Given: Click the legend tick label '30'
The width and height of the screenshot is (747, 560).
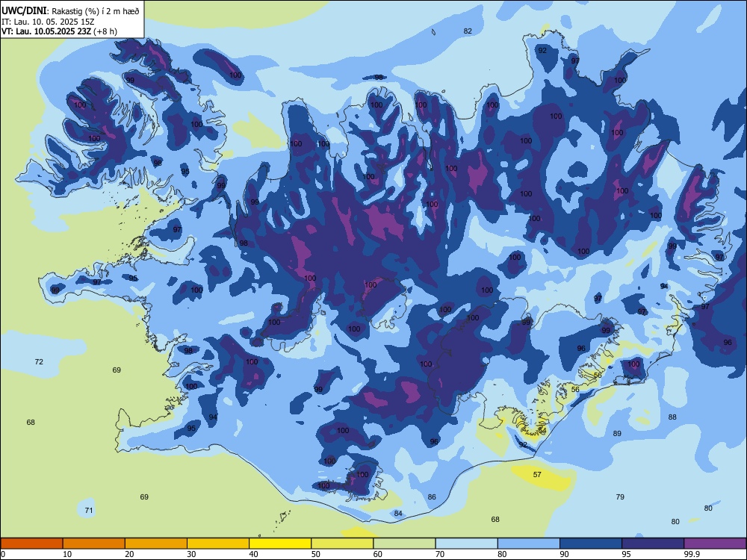Looking at the screenshot, I should tap(191, 554).
